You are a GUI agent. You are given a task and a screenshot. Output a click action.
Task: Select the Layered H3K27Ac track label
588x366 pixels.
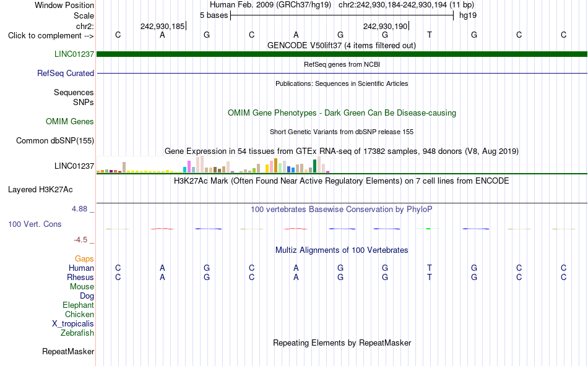coord(40,190)
